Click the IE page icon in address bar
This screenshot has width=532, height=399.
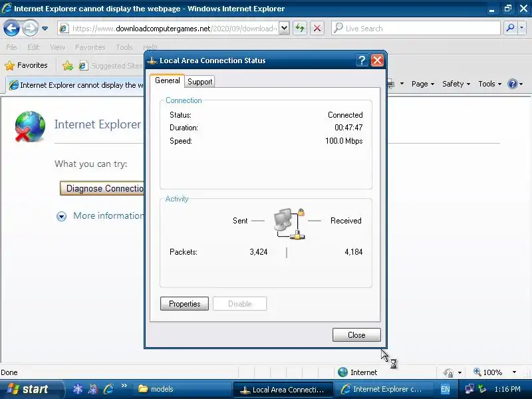pyautogui.click(x=64, y=29)
